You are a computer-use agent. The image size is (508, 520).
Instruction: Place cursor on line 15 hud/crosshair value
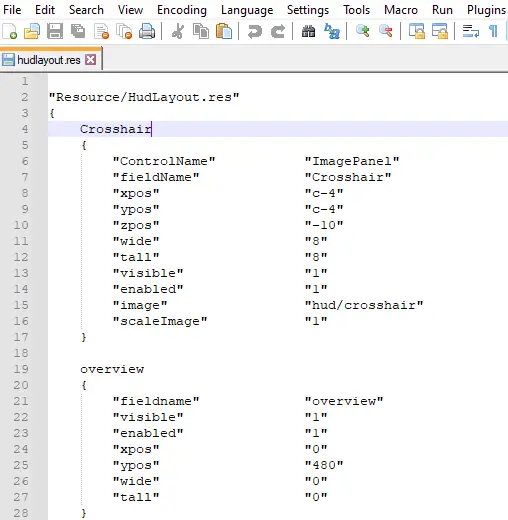(364, 305)
